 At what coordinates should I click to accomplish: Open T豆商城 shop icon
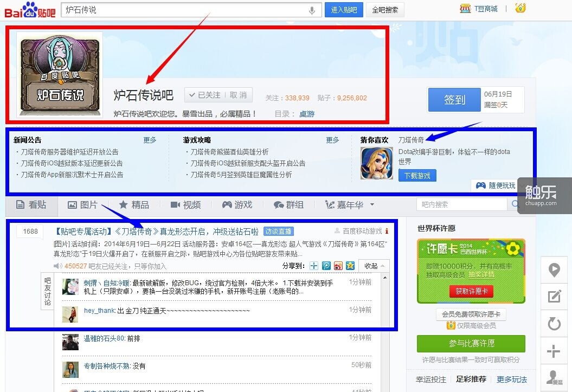(x=465, y=8)
